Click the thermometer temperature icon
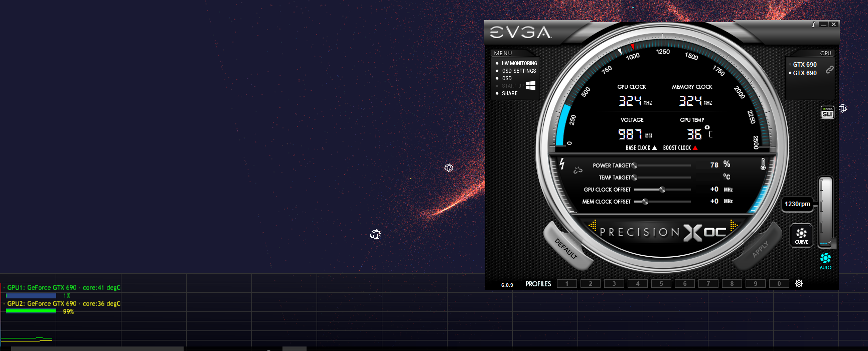Screen dimensions: 868x351 [763, 164]
